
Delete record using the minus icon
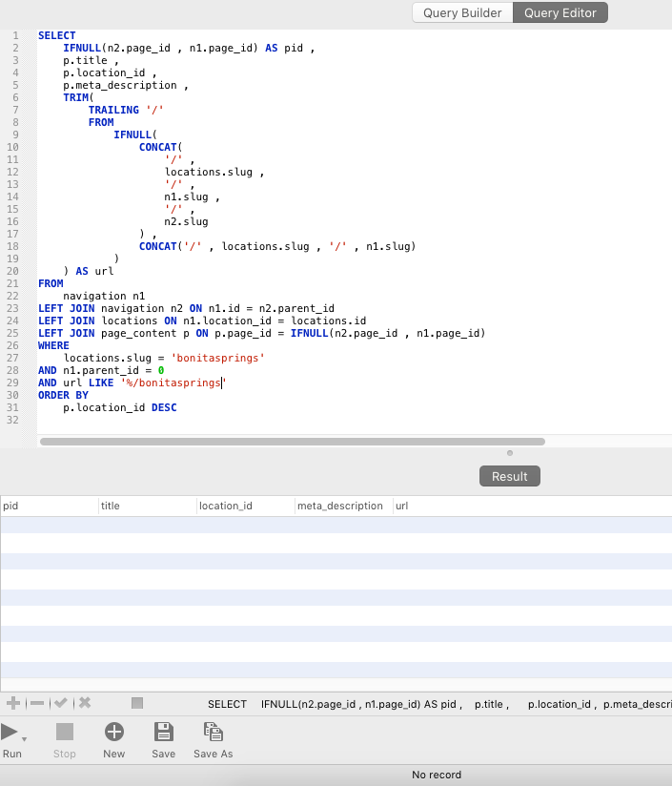[37, 703]
